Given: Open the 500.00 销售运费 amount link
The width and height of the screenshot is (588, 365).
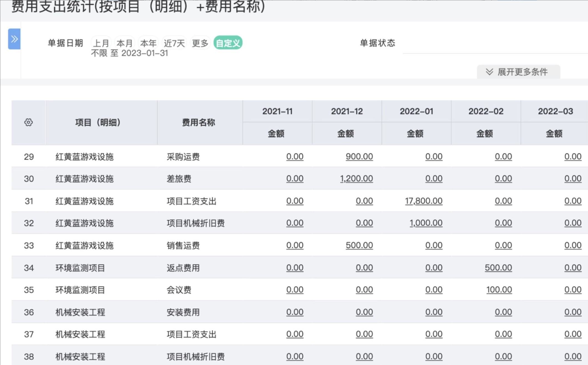Looking at the screenshot, I should 359,246.
